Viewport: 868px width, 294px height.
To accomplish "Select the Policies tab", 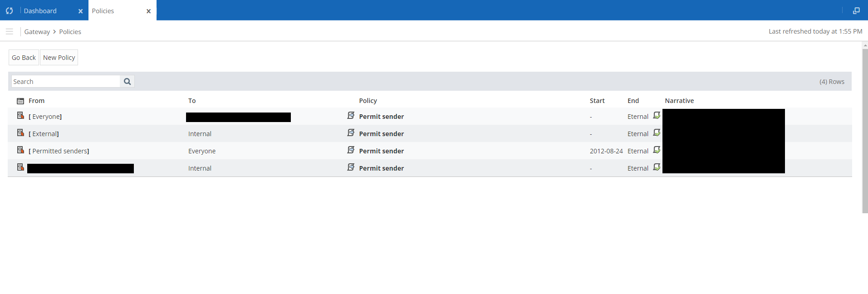I will [x=103, y=11].
